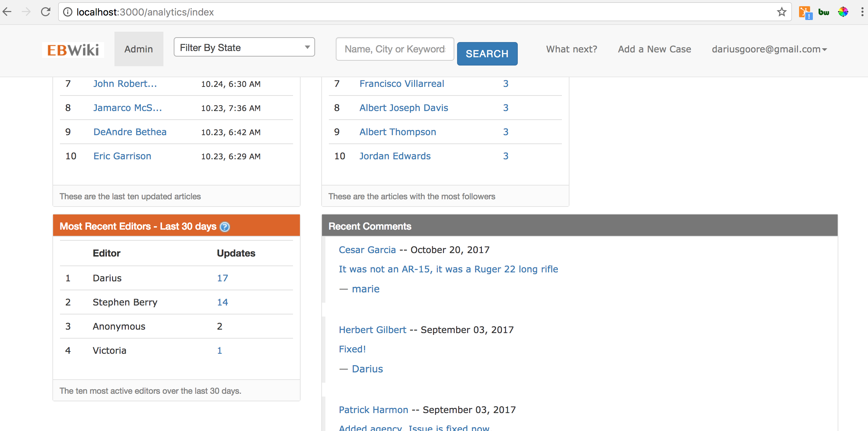Open the colorful browser extension icon

coord(843,11)
